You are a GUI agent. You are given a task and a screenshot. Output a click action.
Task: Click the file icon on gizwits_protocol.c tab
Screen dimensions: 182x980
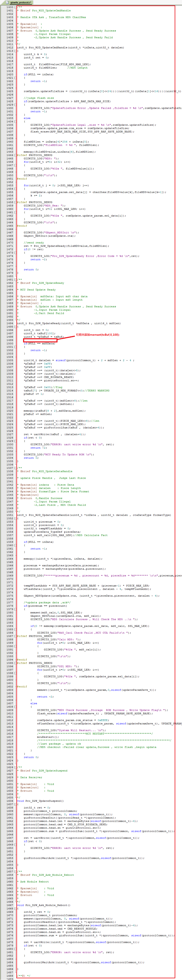7,2
